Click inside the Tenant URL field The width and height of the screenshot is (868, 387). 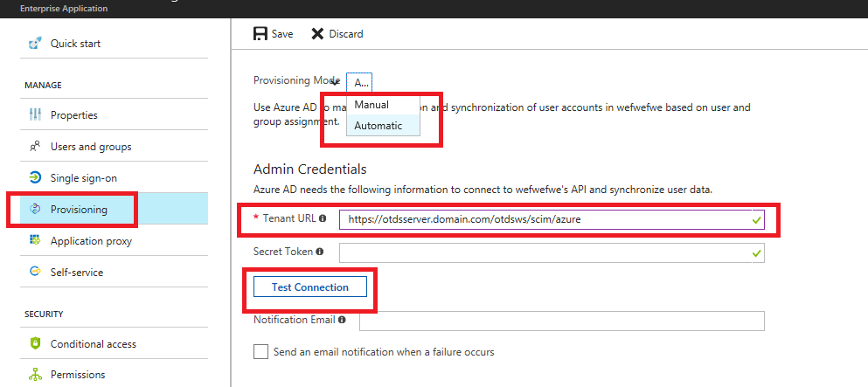552,219
